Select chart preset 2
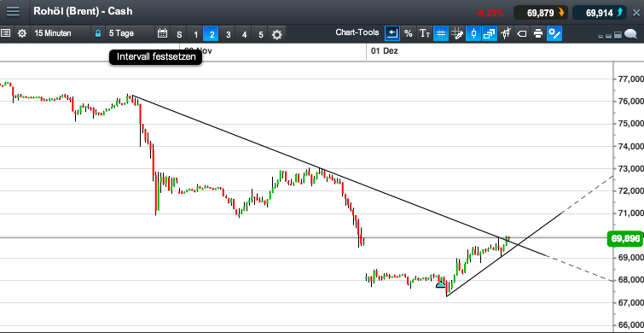This screenshot has height=333, width=644. pyautogui.click(x=212, y=34)
